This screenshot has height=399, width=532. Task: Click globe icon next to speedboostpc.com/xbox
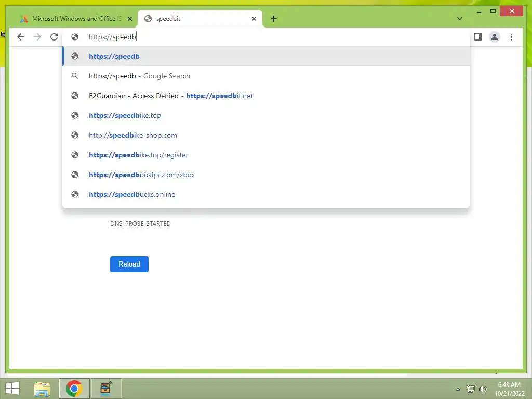pyautogui.click(x=75, y=175)
